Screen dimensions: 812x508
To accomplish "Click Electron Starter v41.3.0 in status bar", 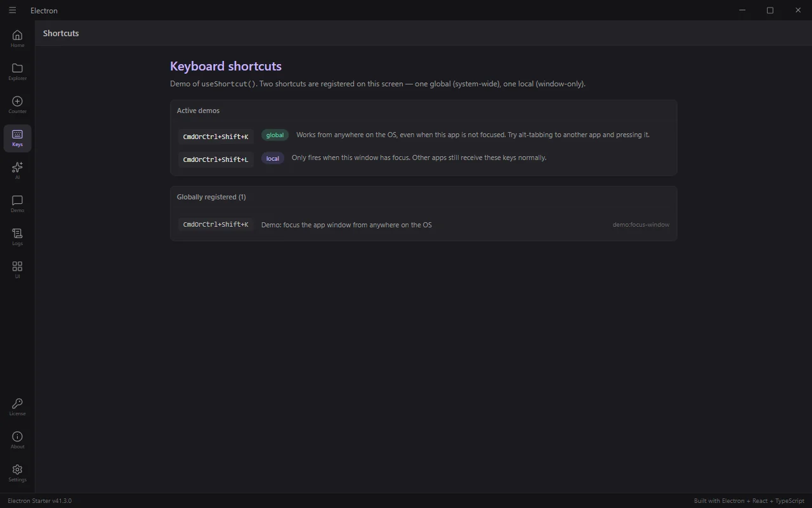I will (x=39, y=501).
